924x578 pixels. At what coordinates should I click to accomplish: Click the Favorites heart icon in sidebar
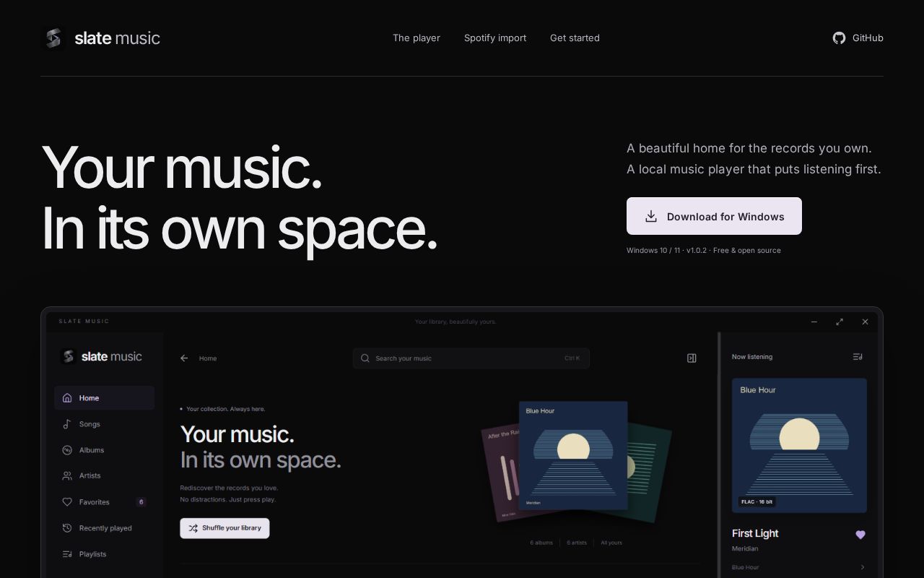[67, 501]
